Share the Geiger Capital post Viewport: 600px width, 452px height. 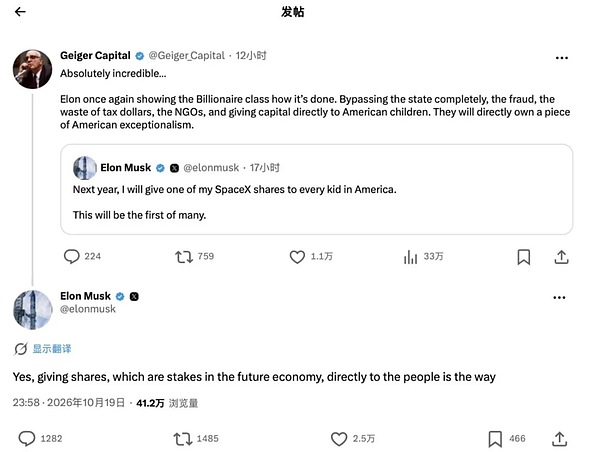[561, 257]
